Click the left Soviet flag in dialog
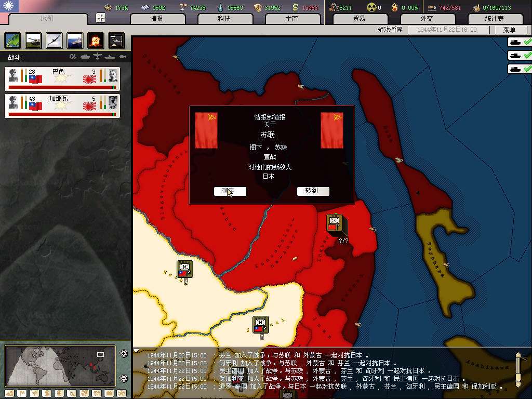 coord(206,130)
